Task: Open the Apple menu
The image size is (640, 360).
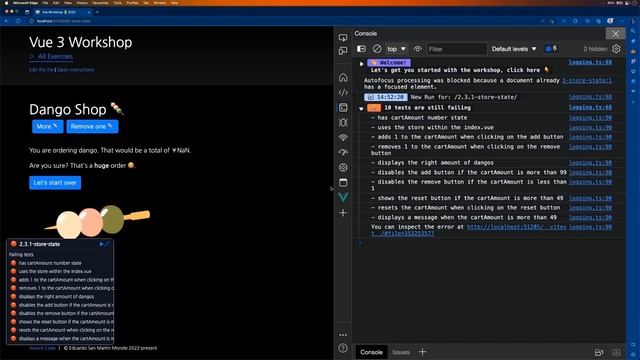Action: pyautogui.click(x=7, y=3)
